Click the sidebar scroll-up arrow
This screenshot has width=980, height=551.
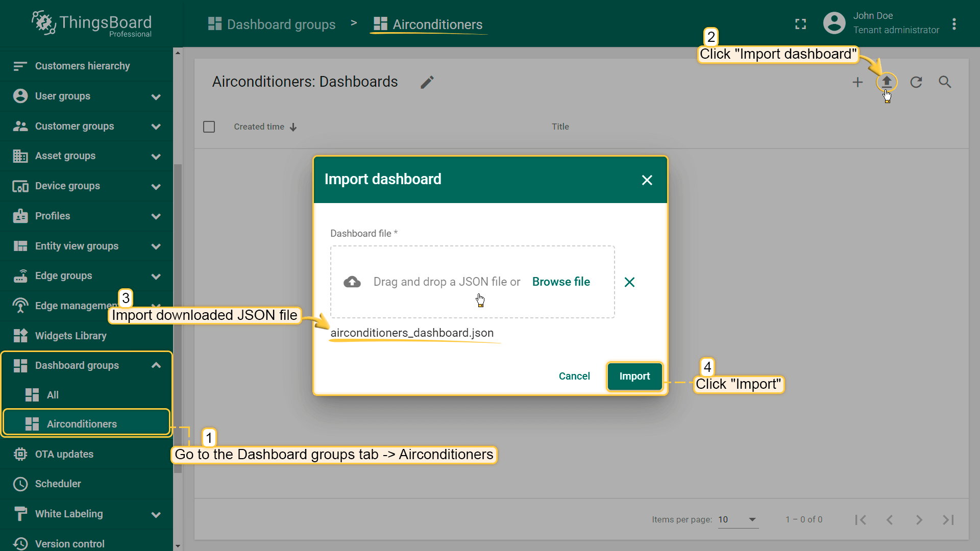(178, 53)
